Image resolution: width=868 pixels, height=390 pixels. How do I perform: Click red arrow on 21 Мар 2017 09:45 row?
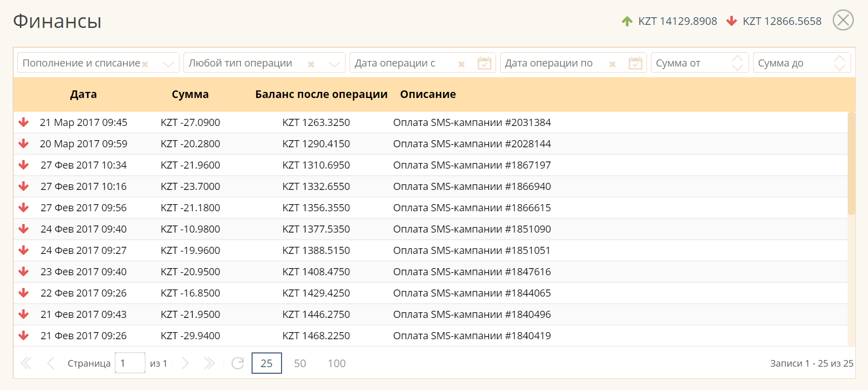click(23, 122)
